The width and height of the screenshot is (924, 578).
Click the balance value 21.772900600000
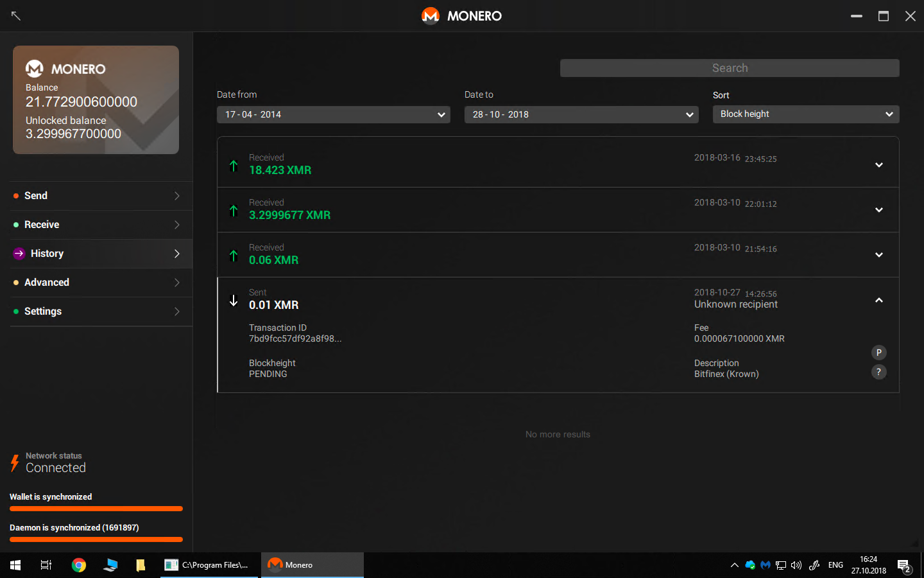click(81, 102)
